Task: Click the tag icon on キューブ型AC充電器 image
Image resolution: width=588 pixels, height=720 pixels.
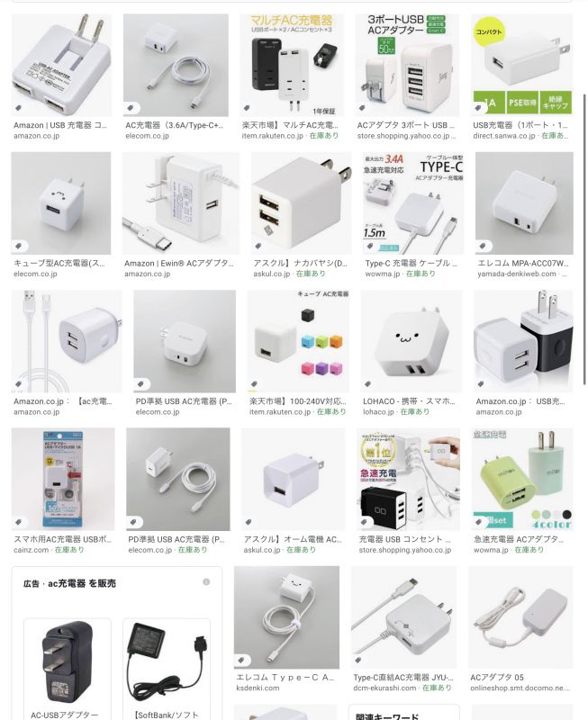Action: pyautogui.click(x=19, y=246)
